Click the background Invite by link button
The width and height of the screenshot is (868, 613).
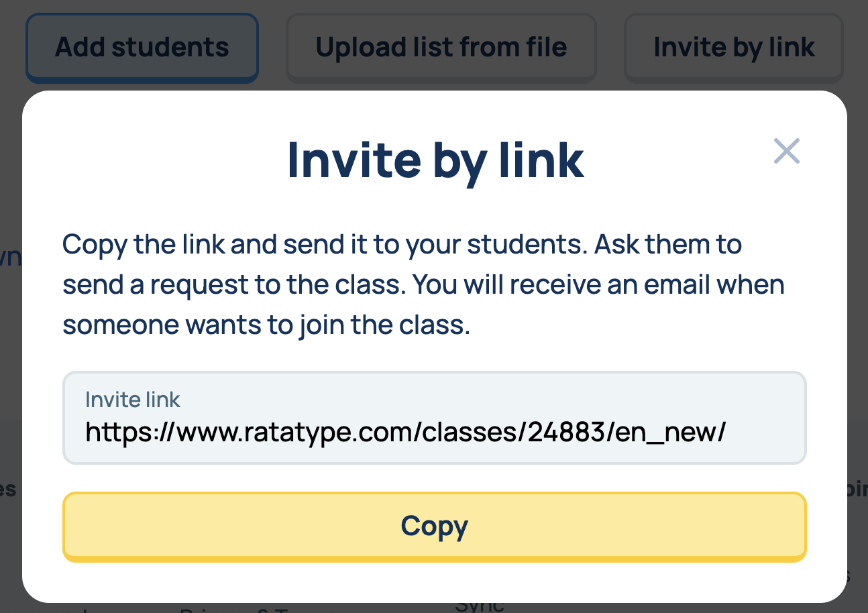(734, 48)
